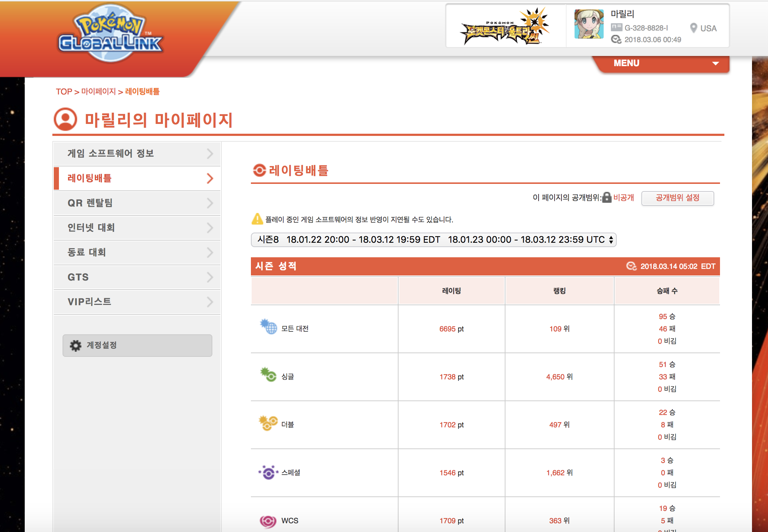
Task: Click chevron beside QR 렌탈팀
Action: [x=210, y=203]
